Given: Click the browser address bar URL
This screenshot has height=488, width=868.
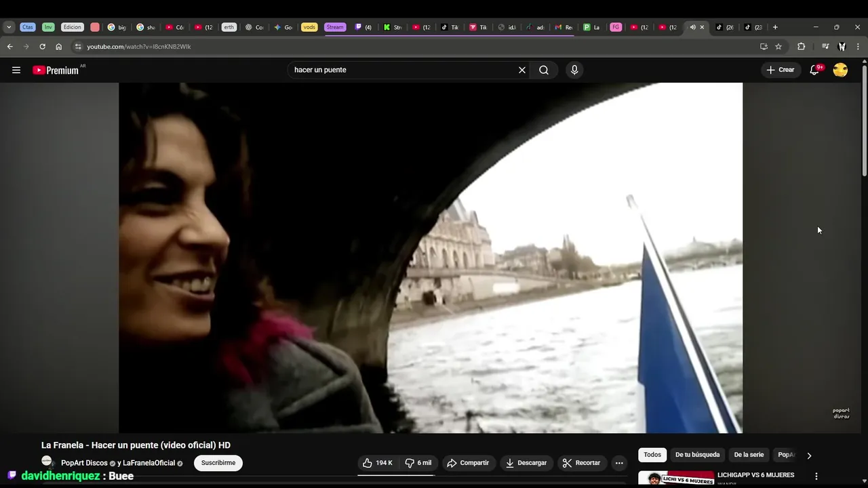Looking at the screenshot, I should click(x=139, y=47).
